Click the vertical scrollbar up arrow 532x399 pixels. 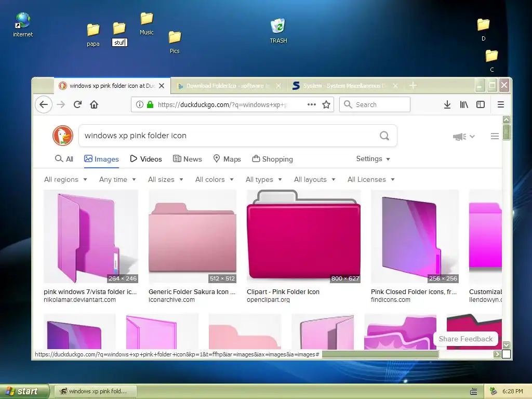tap(506, 119)
